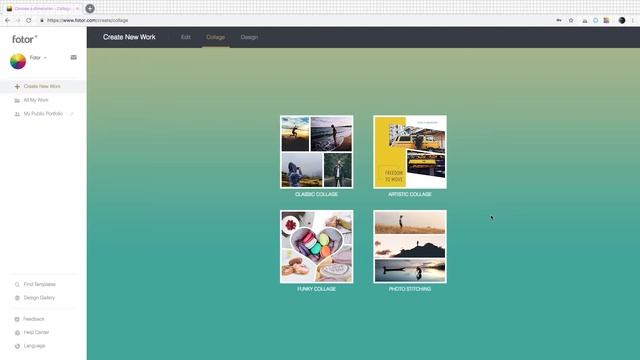Click the Fotor logo

point(24,39)
